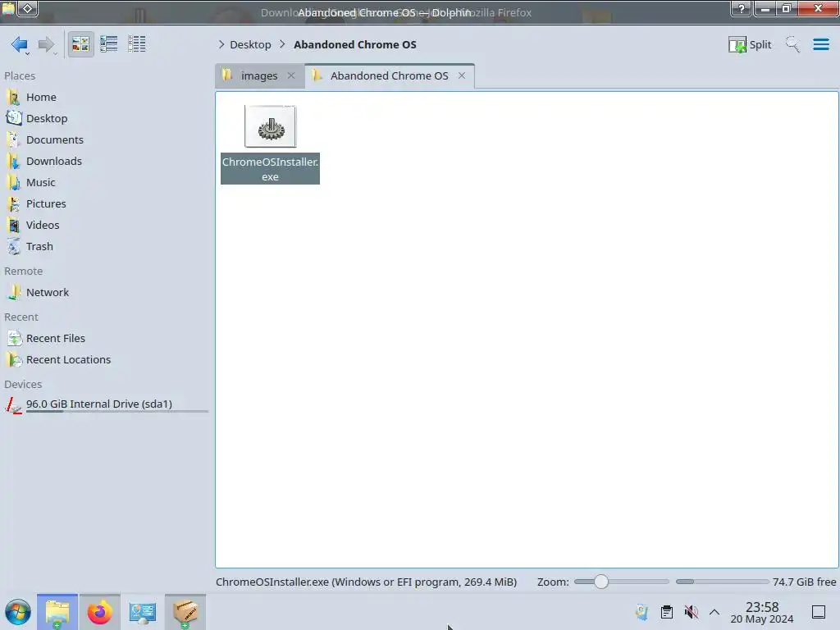
Task: Click the Places section header
Action: pyautogui.click(x=20, y=76)
